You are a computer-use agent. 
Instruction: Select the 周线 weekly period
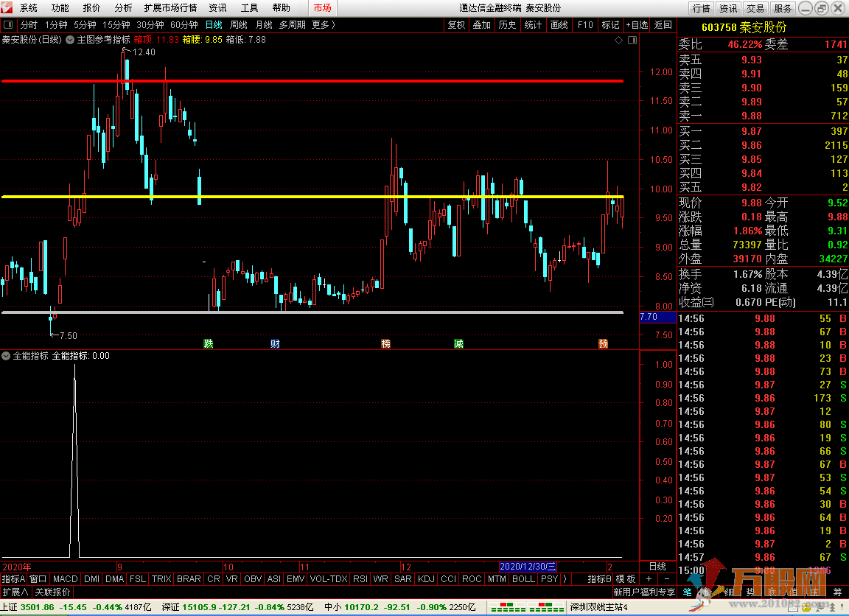pyautogui.click(x=239, y=25)
